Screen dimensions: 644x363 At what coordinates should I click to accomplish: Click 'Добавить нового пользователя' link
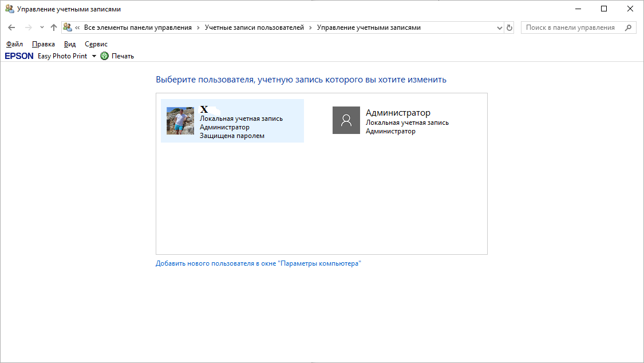click(258, 263)
